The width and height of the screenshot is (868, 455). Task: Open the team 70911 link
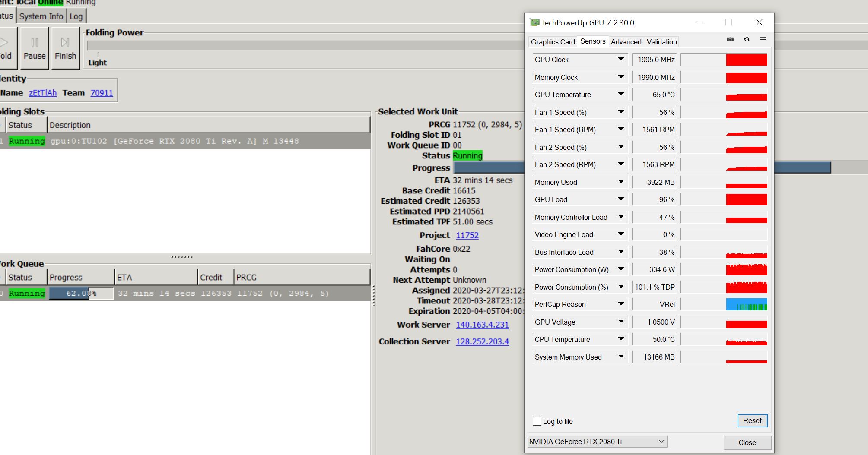point(102,93)
